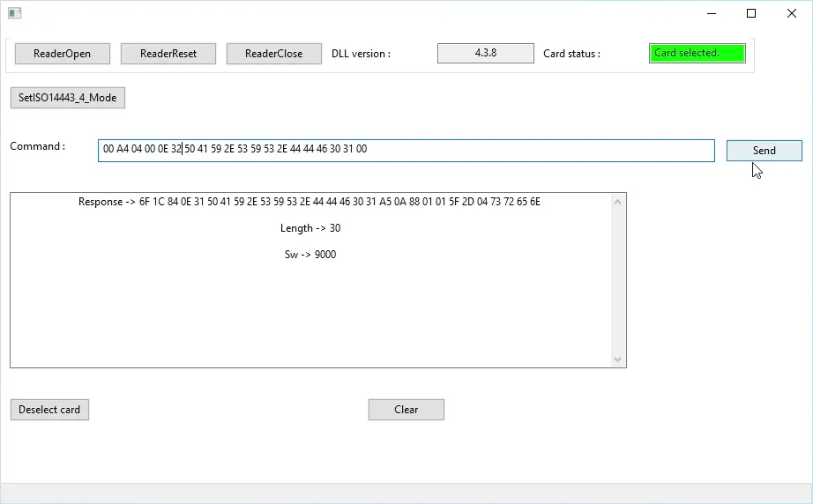Maximize the application window

coord(750,13)
